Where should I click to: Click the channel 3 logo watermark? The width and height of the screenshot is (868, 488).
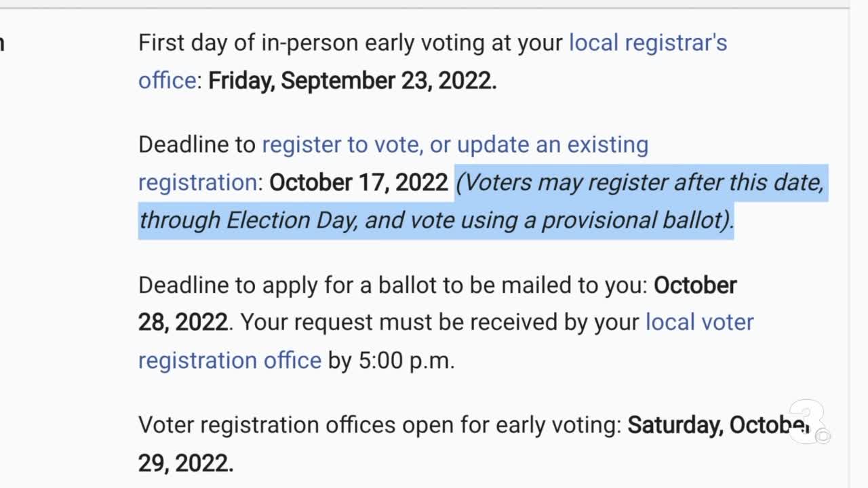pos(810,423)
